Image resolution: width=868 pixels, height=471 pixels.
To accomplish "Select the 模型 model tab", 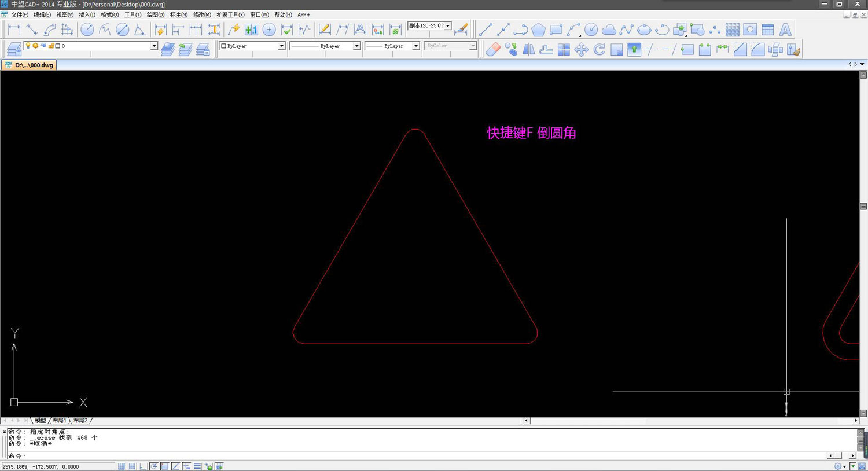I will click(40, 421).
